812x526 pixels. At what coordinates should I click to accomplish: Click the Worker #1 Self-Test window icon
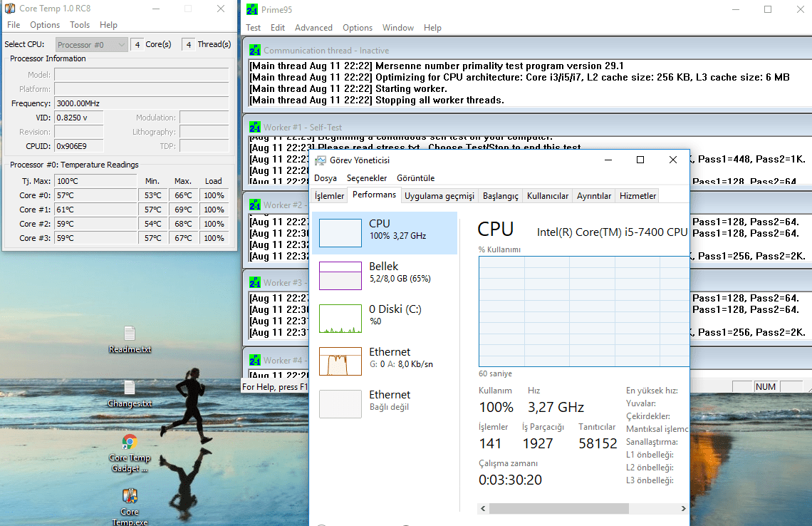tap(255, 127)
